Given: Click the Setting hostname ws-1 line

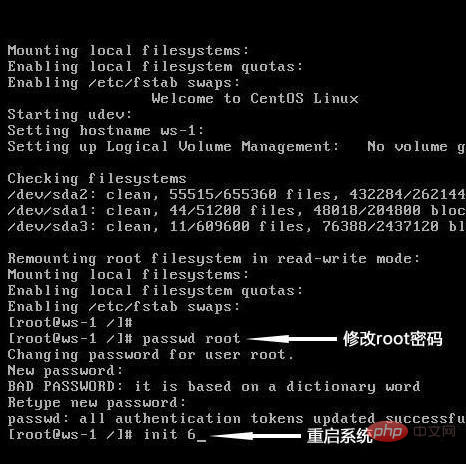Looking at the screenshot, I should click(105, 130).
